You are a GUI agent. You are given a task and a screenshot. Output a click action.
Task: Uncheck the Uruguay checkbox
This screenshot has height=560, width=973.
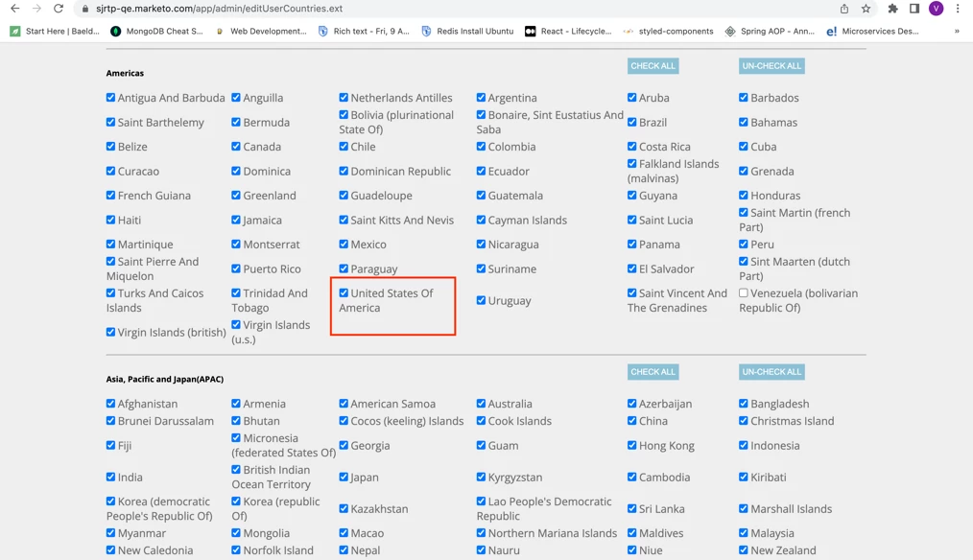tap(481, 300)
